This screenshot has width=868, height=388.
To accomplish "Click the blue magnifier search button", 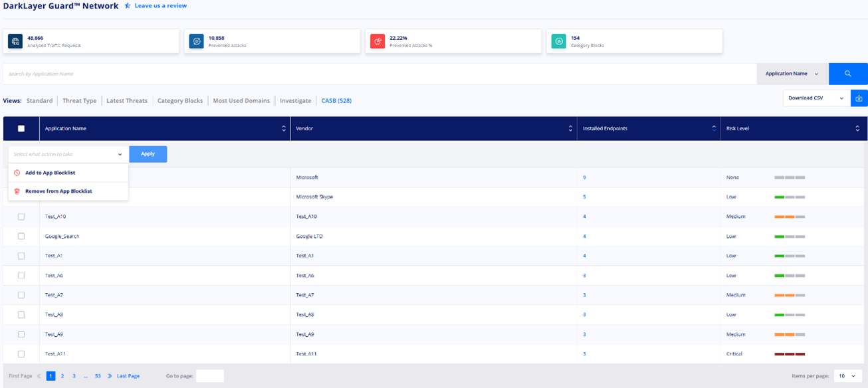I will tap(848, 74).
